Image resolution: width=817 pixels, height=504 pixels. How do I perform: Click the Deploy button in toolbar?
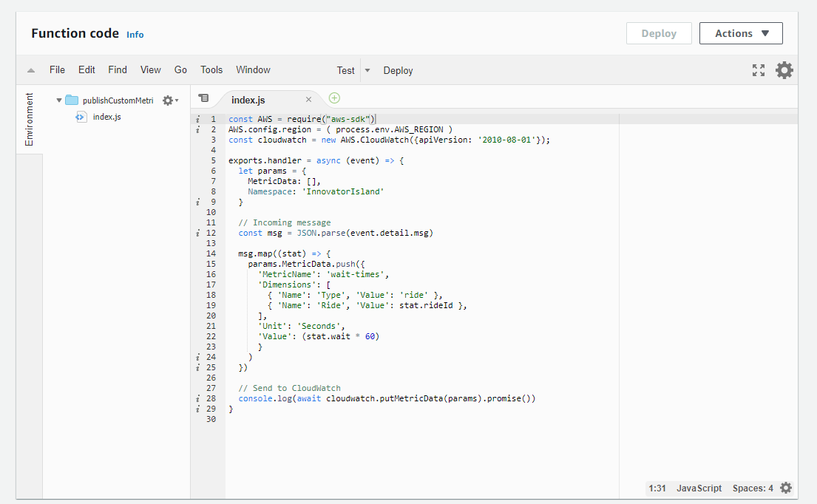(x=398, y=71)
